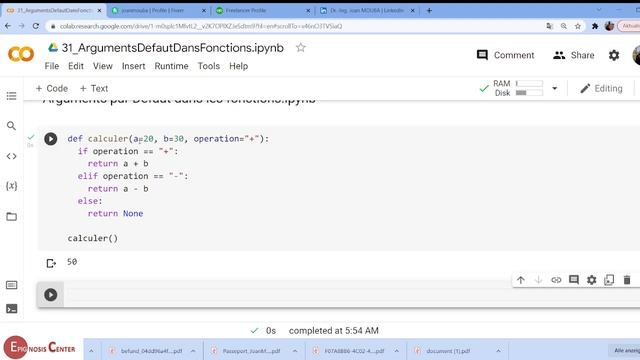Move cell down arrow icon
Screen dimensions: 640x360
tap(538, 280)
